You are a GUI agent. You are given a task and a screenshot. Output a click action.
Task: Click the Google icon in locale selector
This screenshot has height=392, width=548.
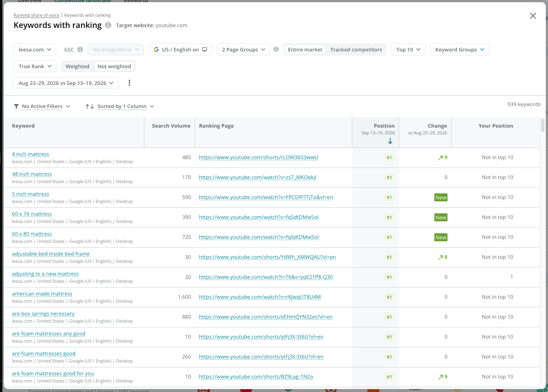click(156, 49)
